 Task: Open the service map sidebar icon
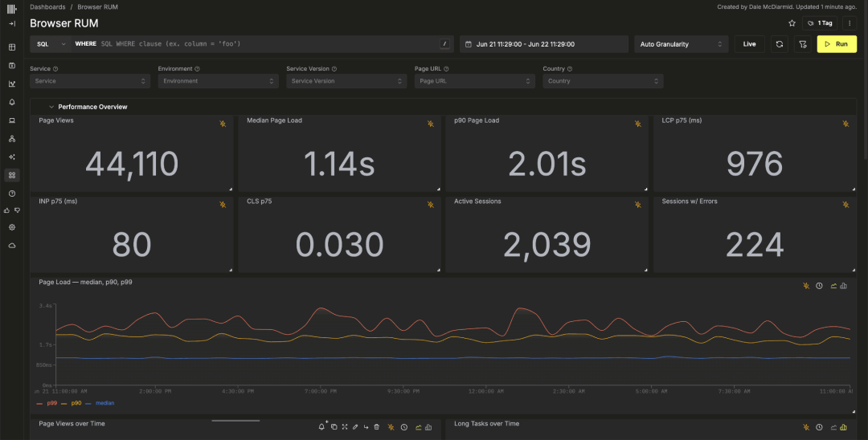(x=12, y=139)
